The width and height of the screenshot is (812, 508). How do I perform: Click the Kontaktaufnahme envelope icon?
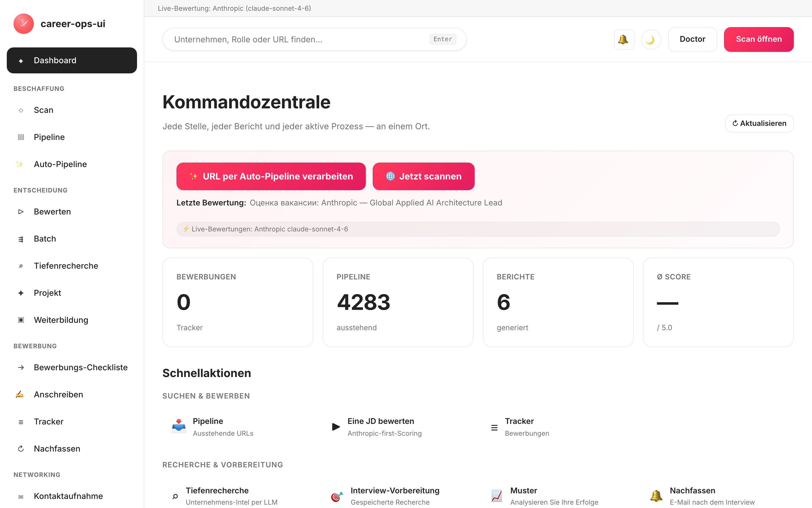[21, 497]
